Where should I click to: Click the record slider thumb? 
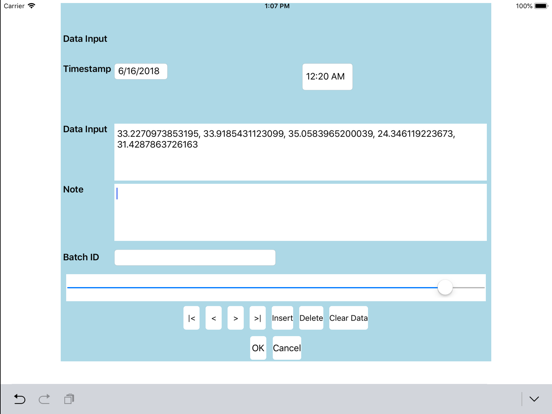(x=445, y=288)
